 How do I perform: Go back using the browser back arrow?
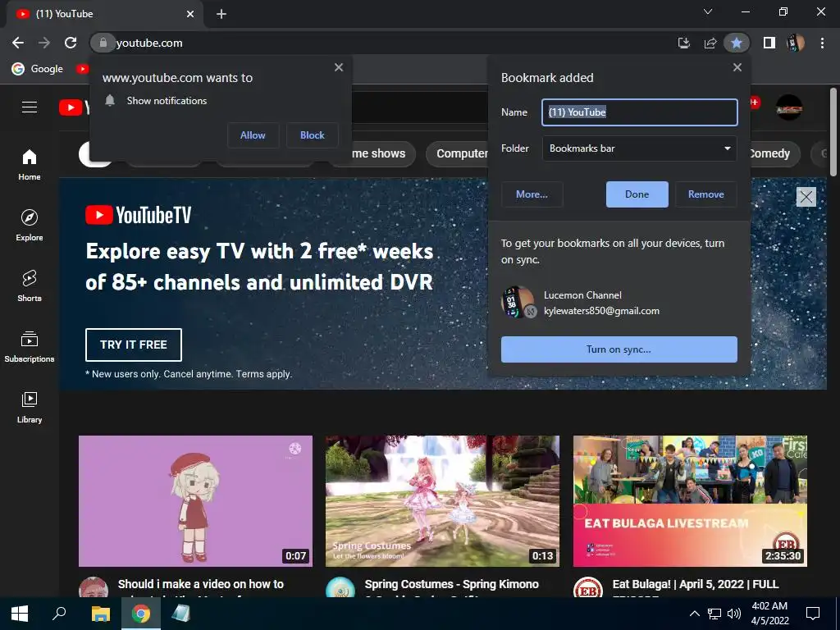click(18, 43)
